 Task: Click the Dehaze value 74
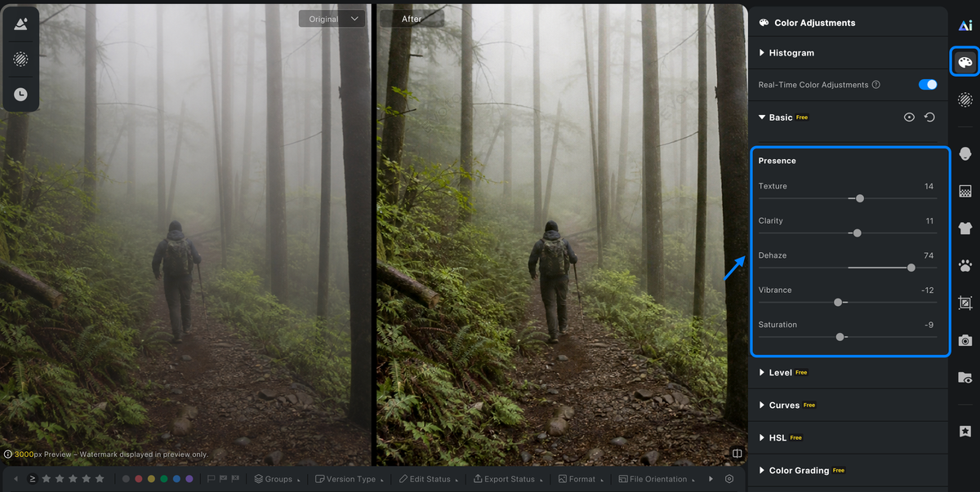click(x=929, y=255)
